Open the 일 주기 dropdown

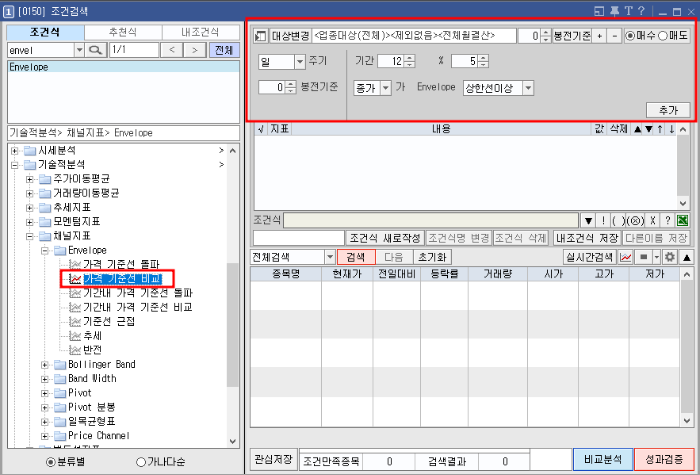point(300,62)
